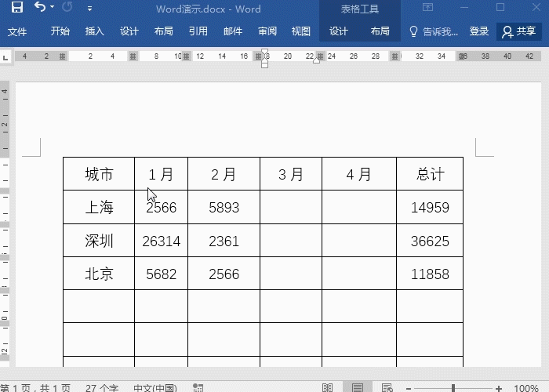Click the macro recording icon in status bar
549x392 pixels.
pos(198,388)
